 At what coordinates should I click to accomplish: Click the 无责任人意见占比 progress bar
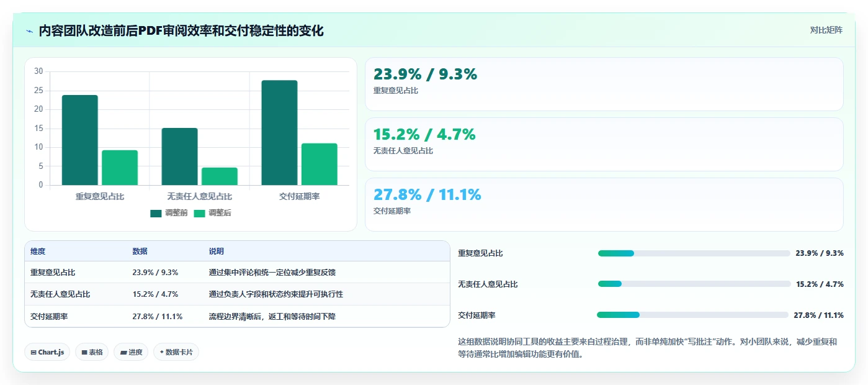[x=694, y=284]
